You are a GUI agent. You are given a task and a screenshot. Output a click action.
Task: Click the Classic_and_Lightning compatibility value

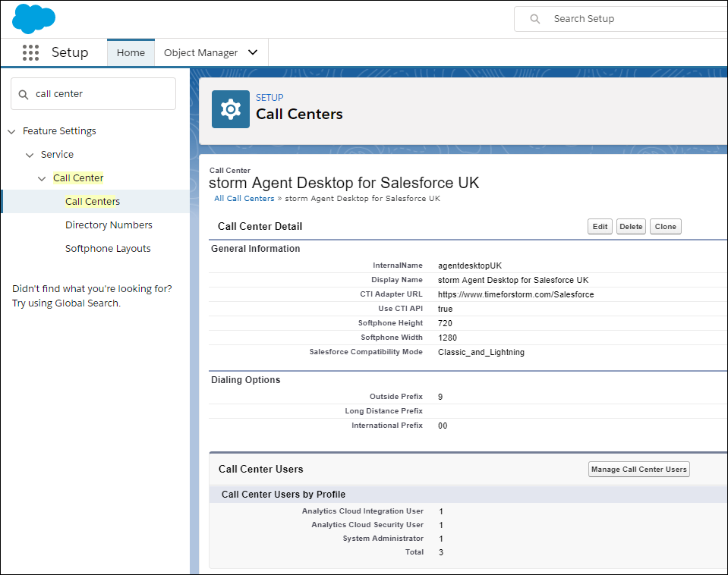(x=481, y=352)
